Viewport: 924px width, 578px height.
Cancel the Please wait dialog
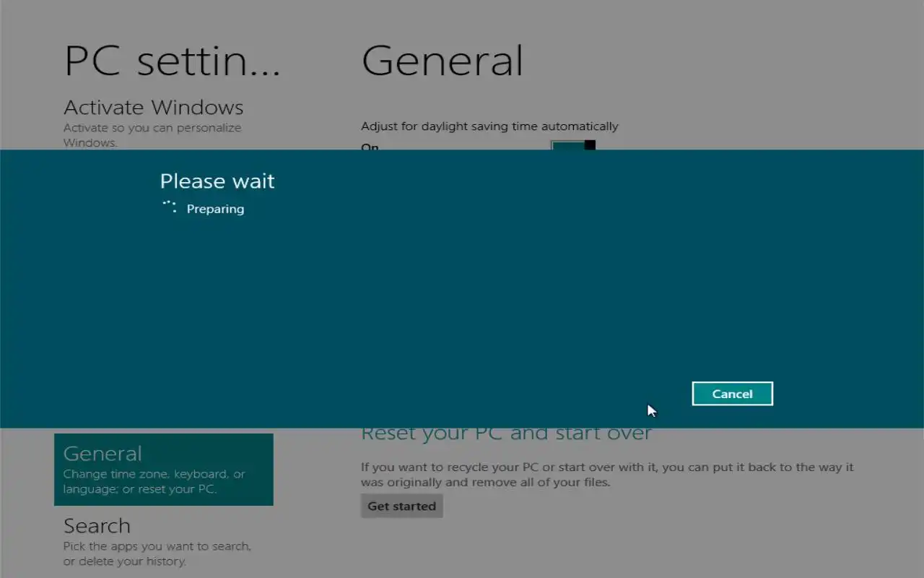[x=732, y=394]
